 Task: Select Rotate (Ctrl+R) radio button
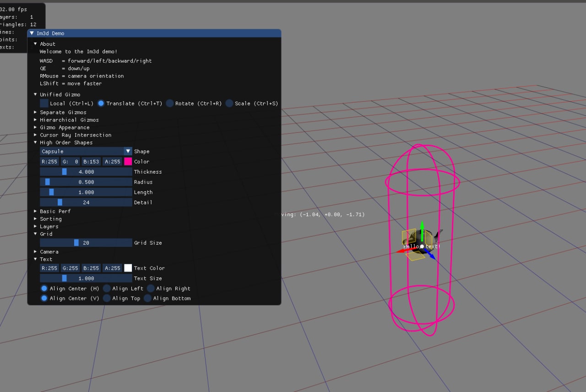(x=170, y=103)
